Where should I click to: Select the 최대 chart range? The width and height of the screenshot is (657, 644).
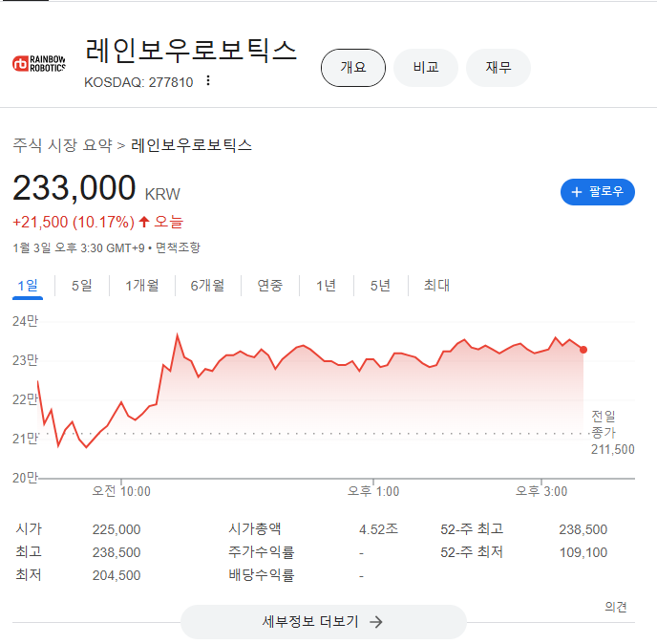436,286
